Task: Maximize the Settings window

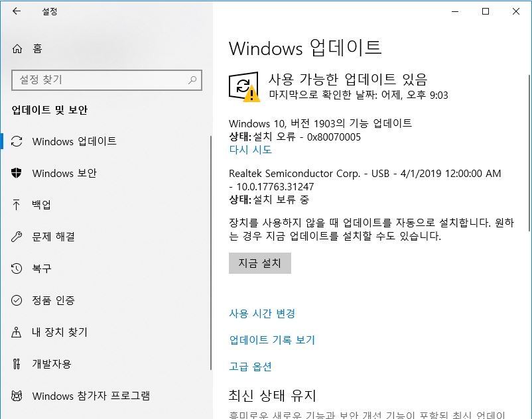Action: [x=486, y=11]
